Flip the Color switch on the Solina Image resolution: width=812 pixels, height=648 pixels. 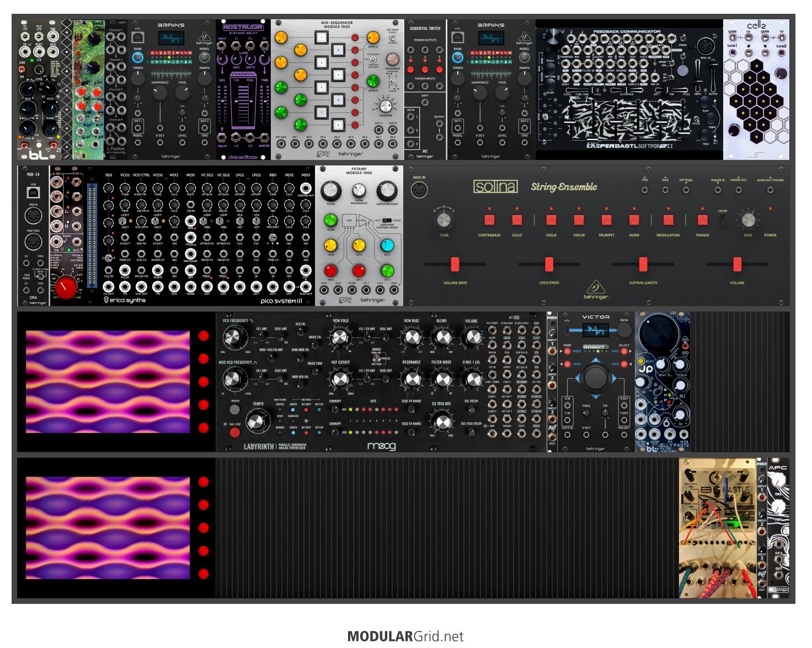pos(723,221)
